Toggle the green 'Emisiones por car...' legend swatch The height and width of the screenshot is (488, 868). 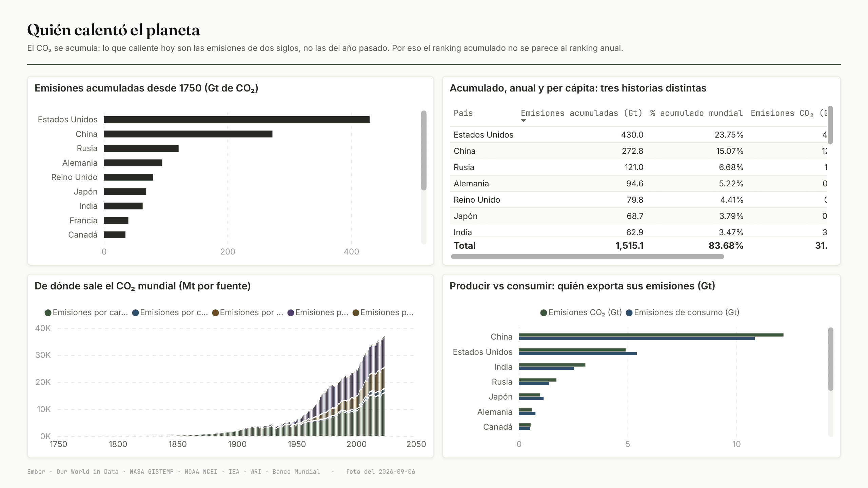pos(48,313)
